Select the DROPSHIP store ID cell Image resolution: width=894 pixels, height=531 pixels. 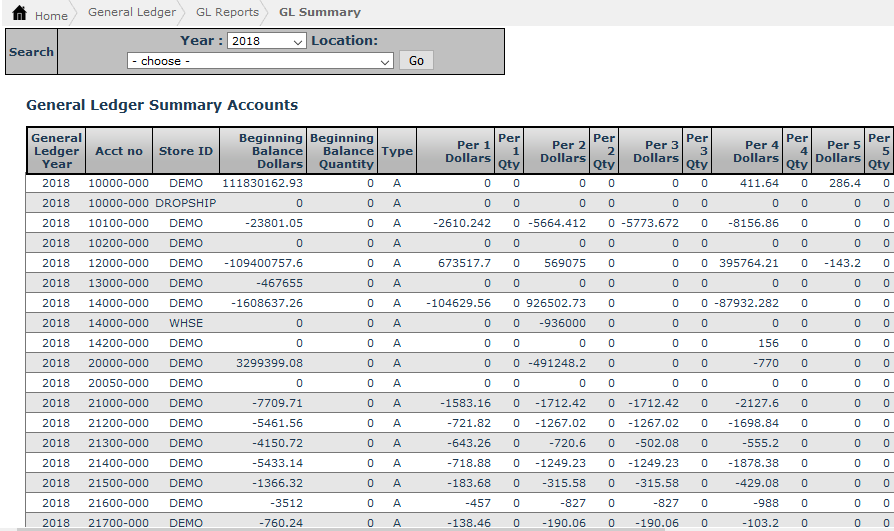pos(185,203)
